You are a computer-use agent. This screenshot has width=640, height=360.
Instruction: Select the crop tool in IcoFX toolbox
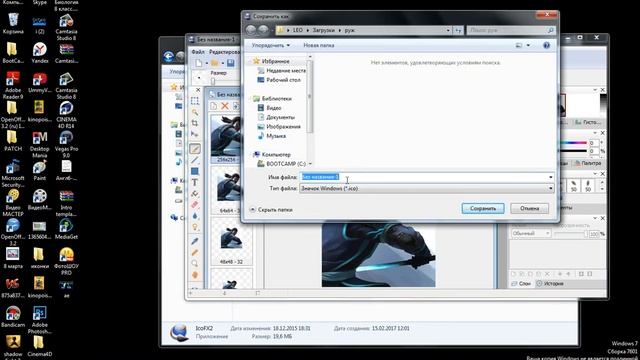coord(195,123)
